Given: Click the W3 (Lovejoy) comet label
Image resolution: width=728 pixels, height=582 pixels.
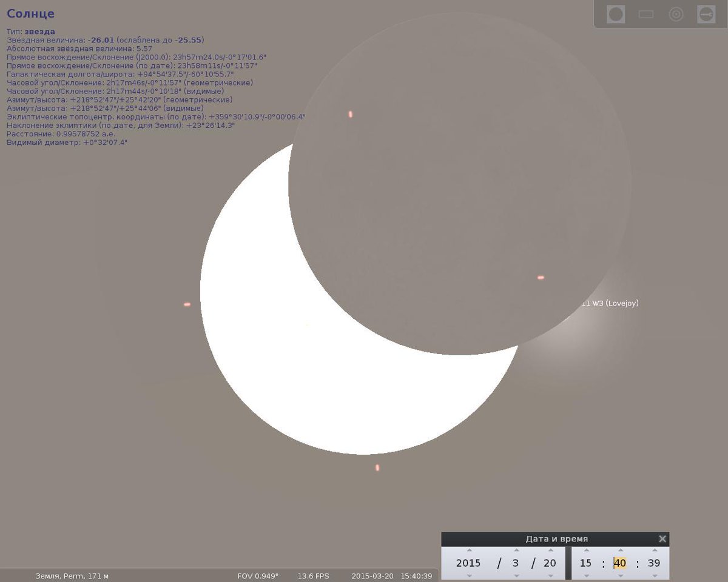Looking at the screenshot, I should click(610, 303).
